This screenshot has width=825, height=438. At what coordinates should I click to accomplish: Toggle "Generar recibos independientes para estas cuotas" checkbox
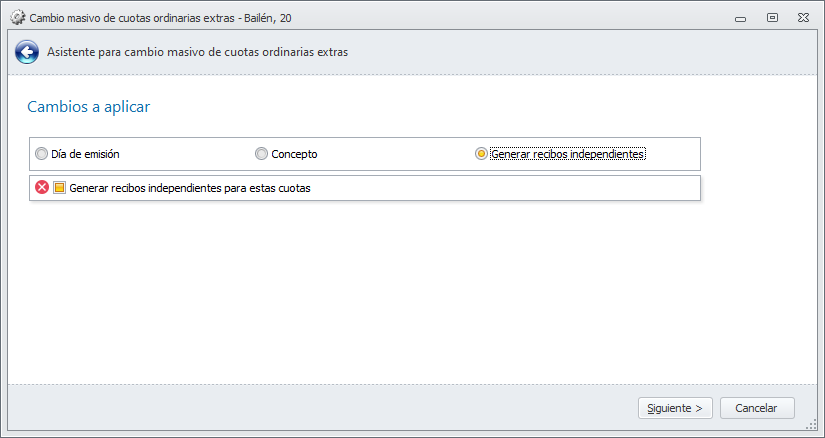click(59, 187)
